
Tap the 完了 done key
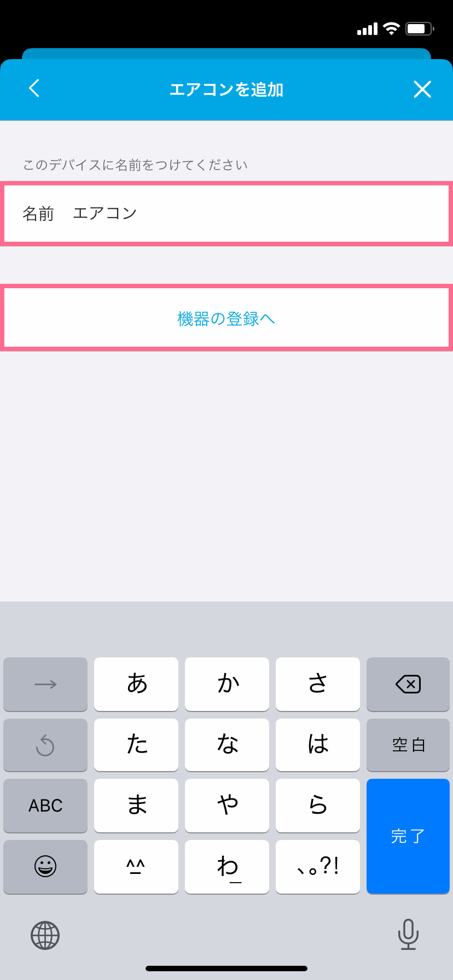pos(408,836)
